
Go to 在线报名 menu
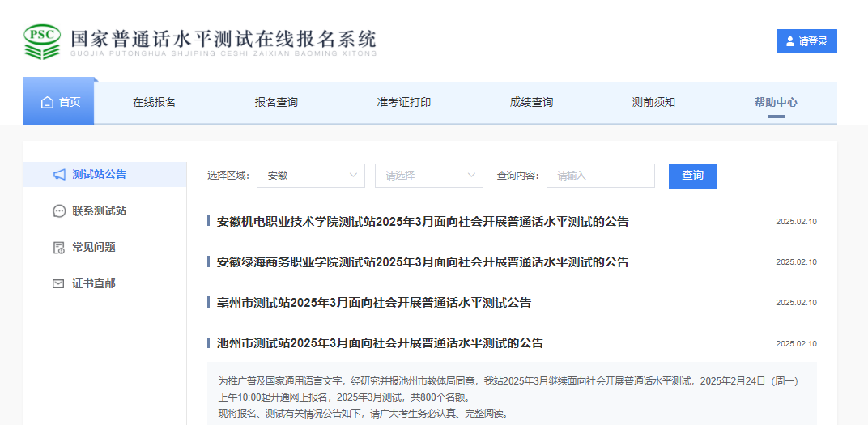(x=154, y=102)
